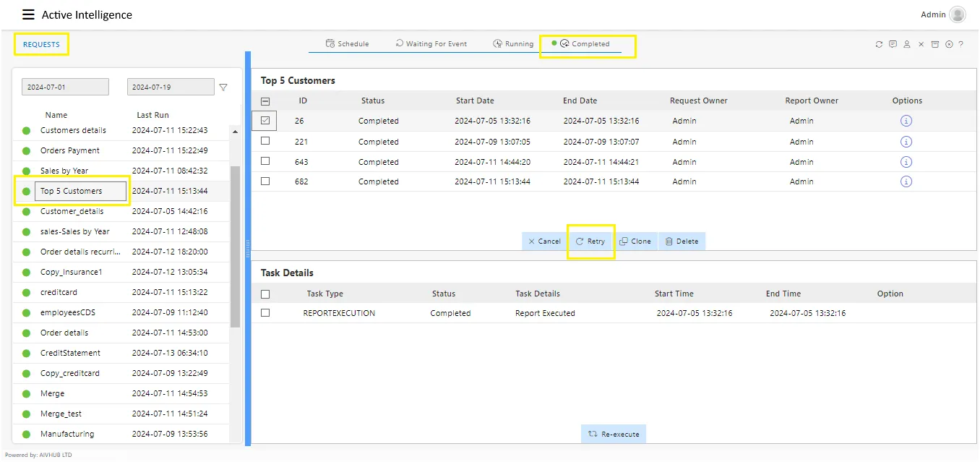Viewport: 980px width, 462px height.
Task: Check the checkbox for request ID 221
Action: (265, 141)
